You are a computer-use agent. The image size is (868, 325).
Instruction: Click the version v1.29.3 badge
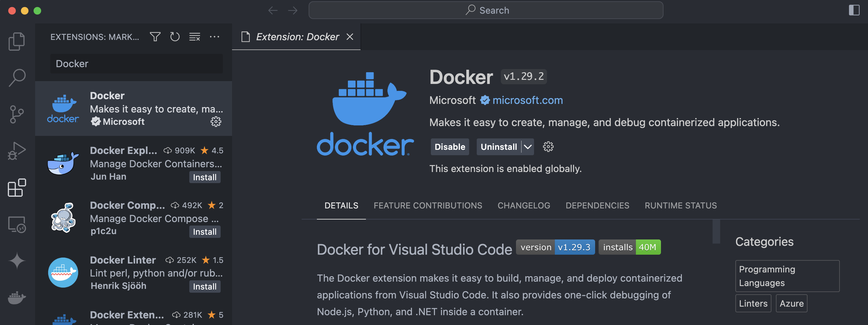point(555,247)
